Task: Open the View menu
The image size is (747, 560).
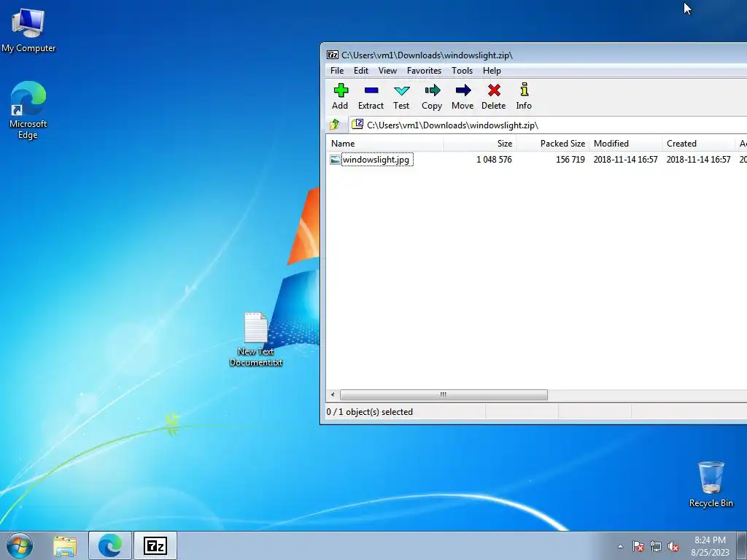Action: 387,71
